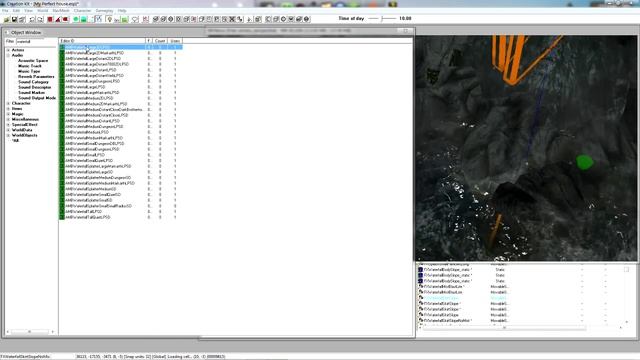
Task: Click the horizontal scrollbar of the cell list
Action: [x=520, y=327]
